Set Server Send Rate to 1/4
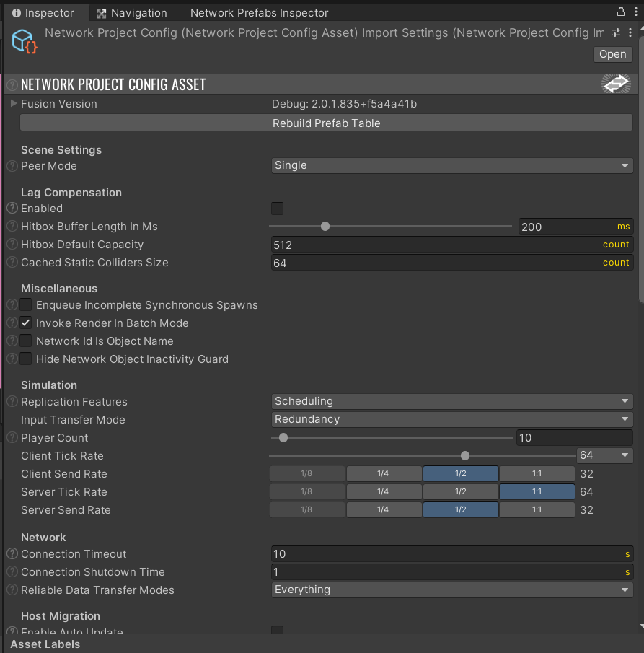The image size is (644, 653). pyautogui.click(x=384, y=509)
